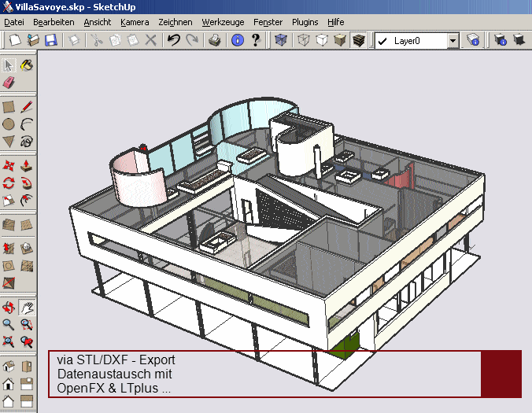Select the Follow Me tool
Viewport: 532px width, 413px height.
point(27,183)
